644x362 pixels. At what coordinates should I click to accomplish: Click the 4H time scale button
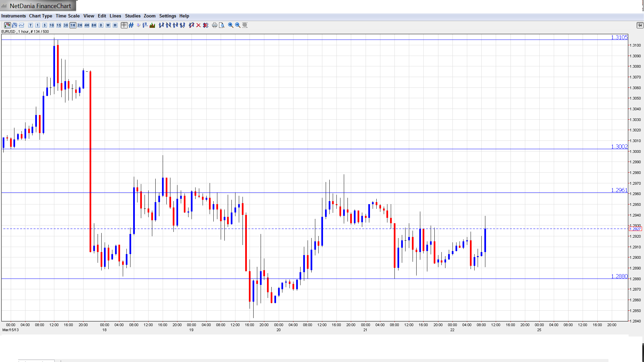coord(87,25)
